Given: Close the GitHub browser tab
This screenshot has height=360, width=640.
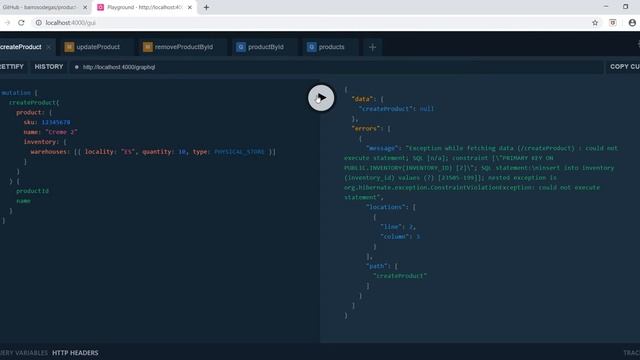Looking at the screenshot, I should click(x=85, y=7).
